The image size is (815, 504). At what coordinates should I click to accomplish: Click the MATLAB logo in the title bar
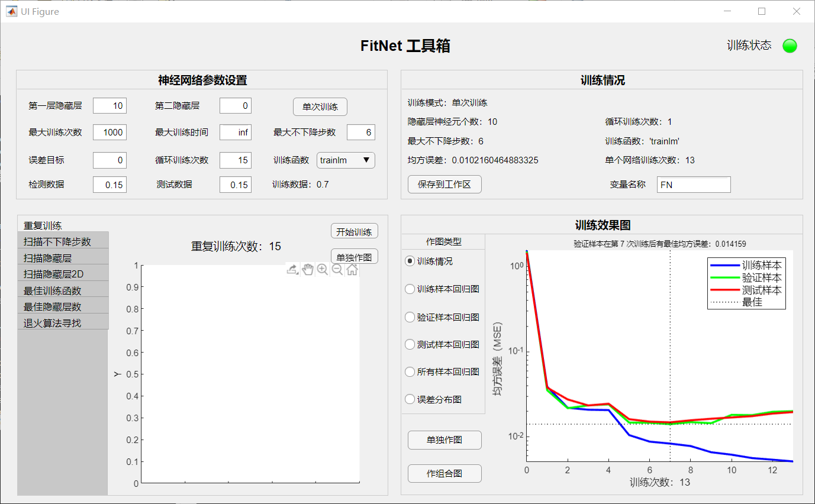point(11,11)
